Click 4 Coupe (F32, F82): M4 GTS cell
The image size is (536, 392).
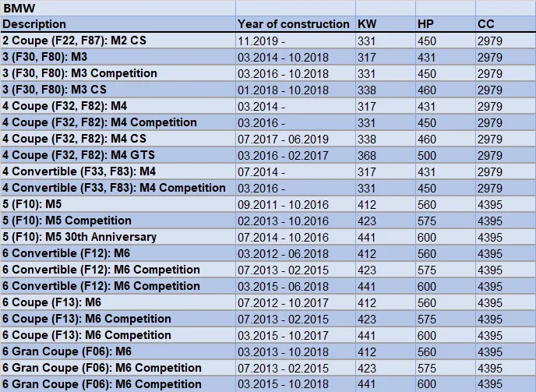click(118, 155)
